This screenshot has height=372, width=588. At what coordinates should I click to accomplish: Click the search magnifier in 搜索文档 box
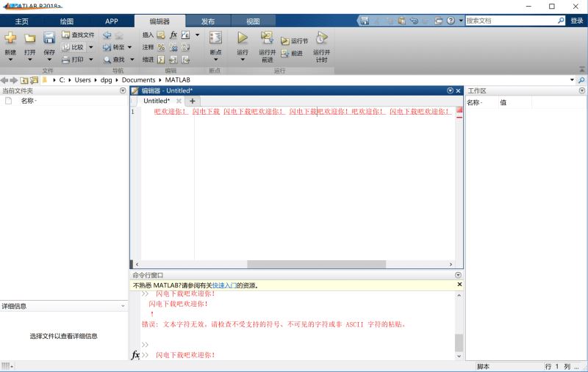pyautogui.click(x=561, y=21)
